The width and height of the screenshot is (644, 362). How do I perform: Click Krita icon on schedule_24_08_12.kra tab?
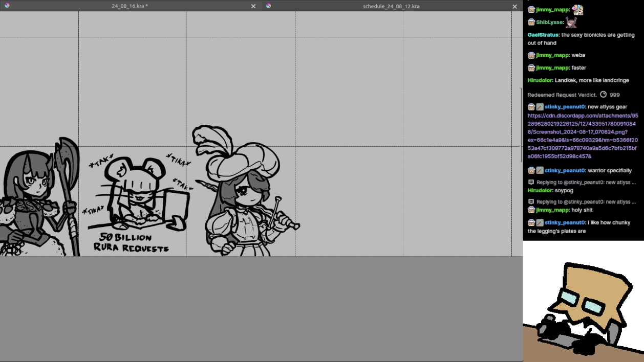point(269,6)
